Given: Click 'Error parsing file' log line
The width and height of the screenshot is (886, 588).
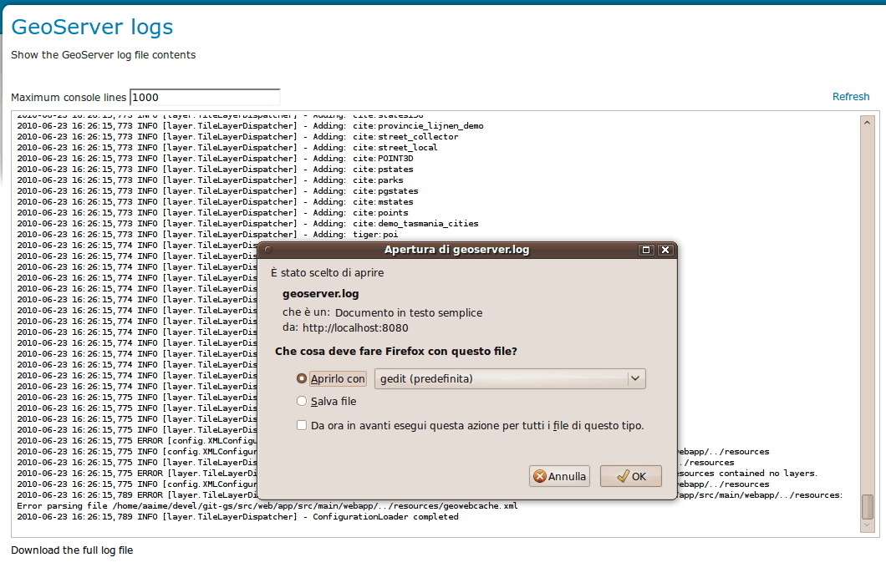Looking at the screenshot, I should pos(267,506).
